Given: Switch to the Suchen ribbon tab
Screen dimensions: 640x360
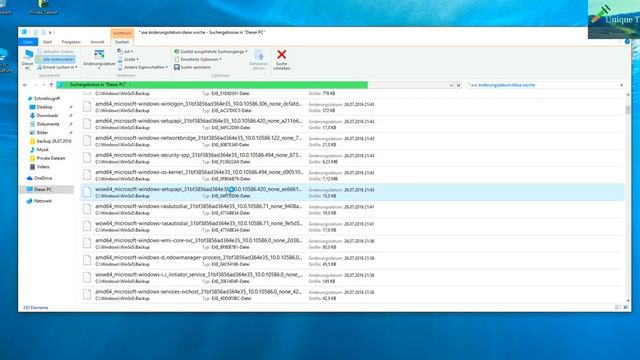Looking at the screenshot, I should pyautogui.click(x=122, y=42).
